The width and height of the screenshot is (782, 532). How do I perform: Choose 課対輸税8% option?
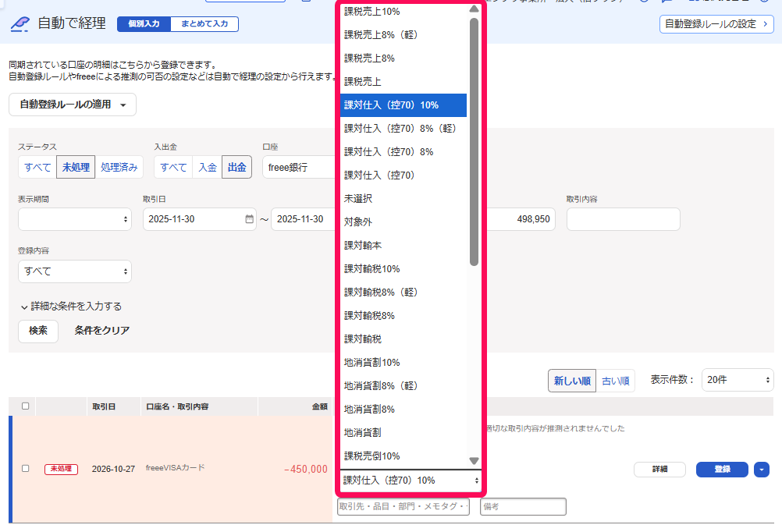(403, 316)
